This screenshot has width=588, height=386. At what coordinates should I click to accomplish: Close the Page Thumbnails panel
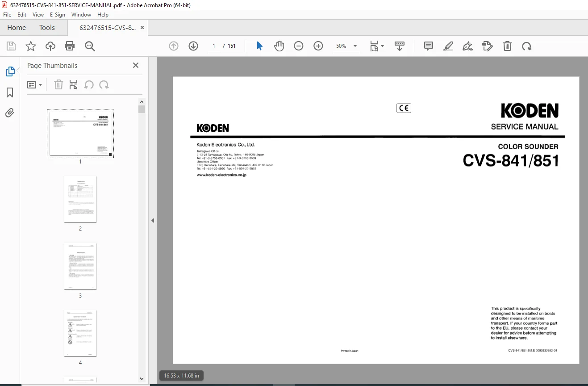click(x=136, y=65)
